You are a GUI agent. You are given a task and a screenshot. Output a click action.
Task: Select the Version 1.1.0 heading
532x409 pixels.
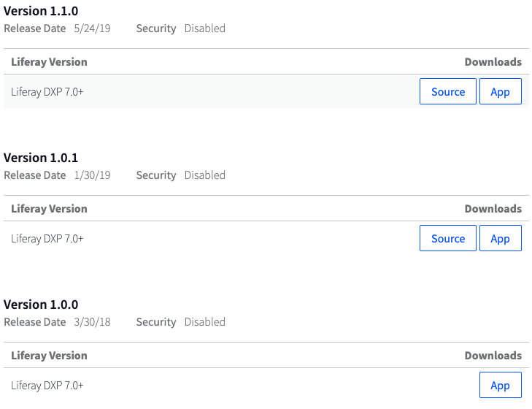coord(41,11)
